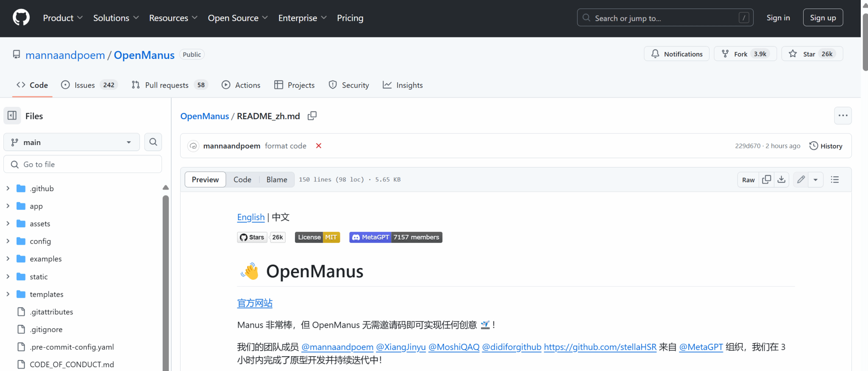Copy raw file contents
This screenshot has width=868, height=371.
pos(766,180)
